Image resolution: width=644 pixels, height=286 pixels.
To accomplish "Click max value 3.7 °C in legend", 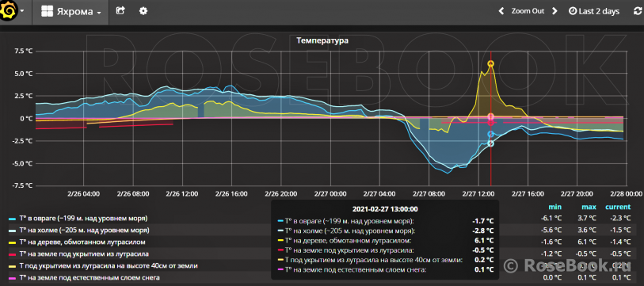I will [587, 218].
